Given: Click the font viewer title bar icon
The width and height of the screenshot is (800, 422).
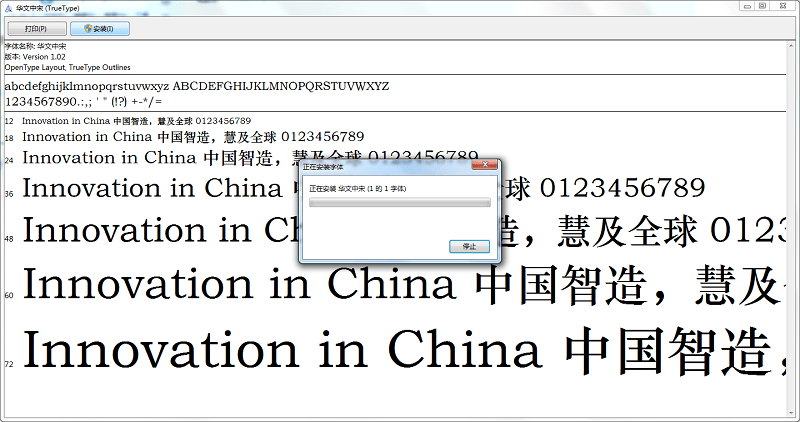Looking at the screenshot, I should pos(8,8).
